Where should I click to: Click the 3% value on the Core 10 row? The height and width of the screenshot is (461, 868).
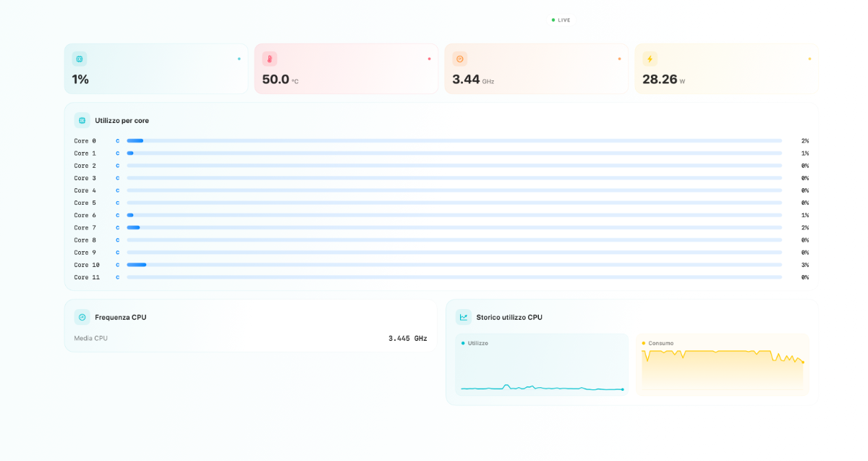805,265
